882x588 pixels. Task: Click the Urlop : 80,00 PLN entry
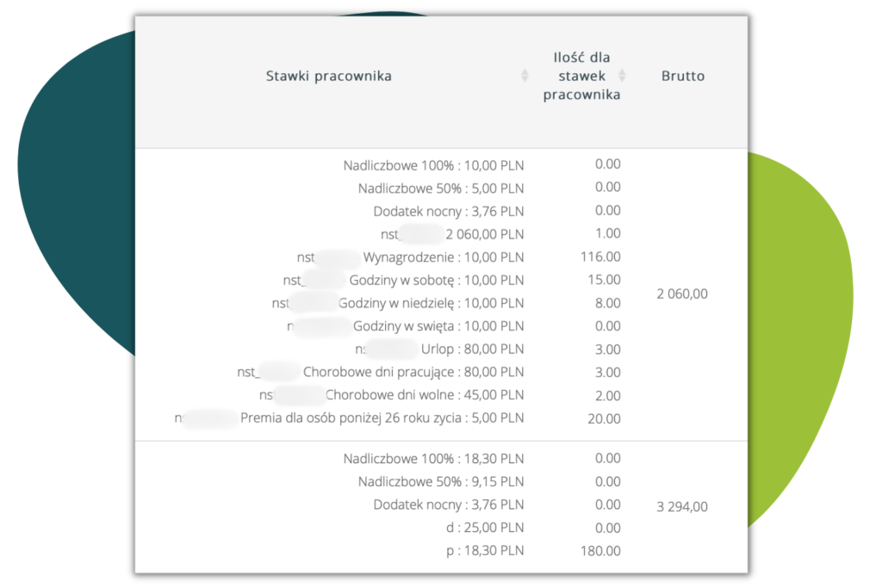click(x=472, y=350)
